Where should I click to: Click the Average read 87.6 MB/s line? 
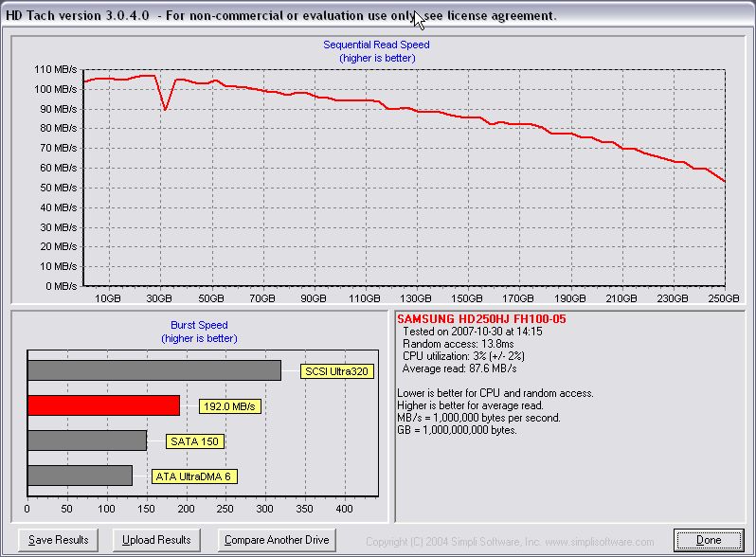tap(459, 368)
